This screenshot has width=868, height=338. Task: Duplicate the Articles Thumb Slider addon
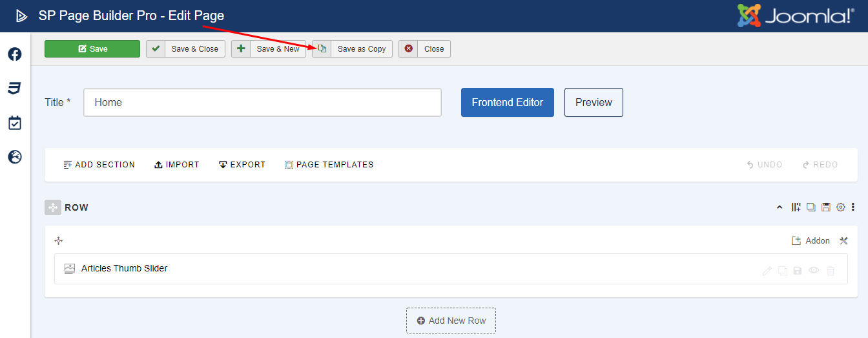pos(782,271)
